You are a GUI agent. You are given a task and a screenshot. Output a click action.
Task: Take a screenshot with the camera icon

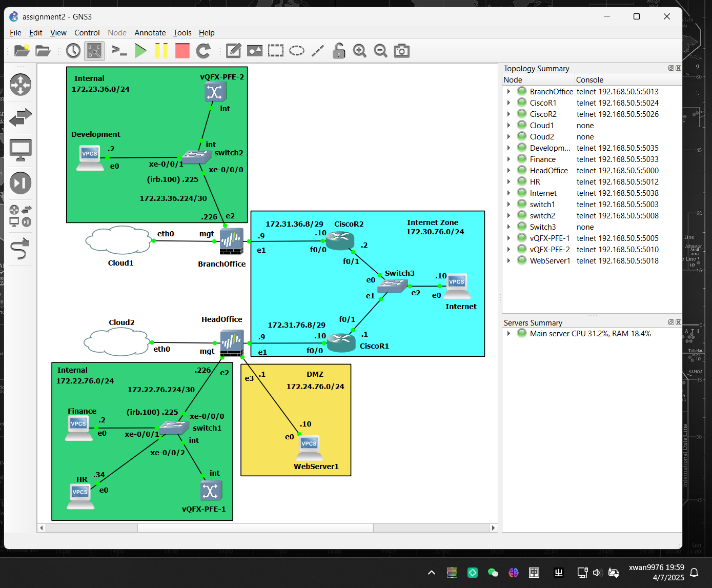(x=401, y=51)
